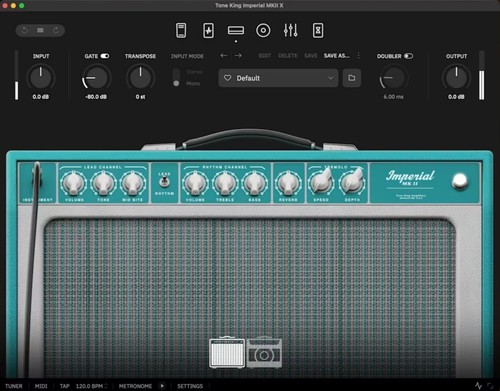The height and width of the screenshot is (391, 500).
Task: Click the -80.0 dB gate value
Action: (96, 97)
